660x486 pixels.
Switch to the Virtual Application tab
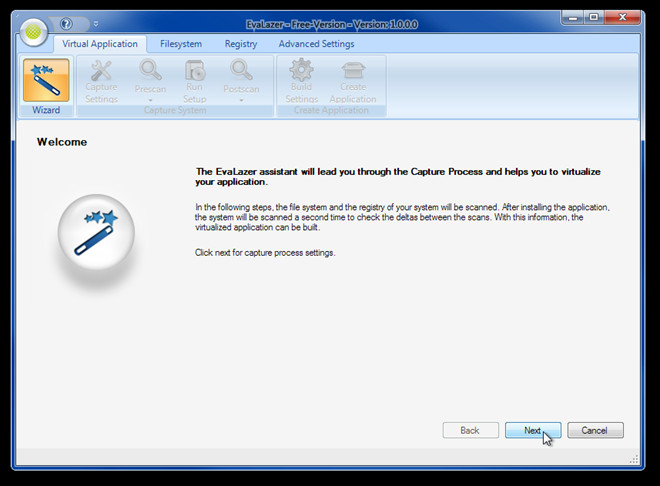click(100, 44)
